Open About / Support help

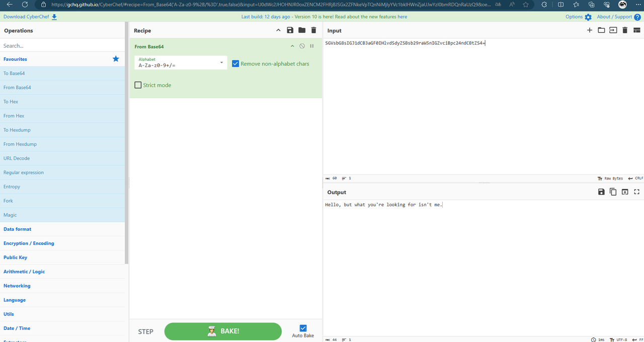618,17
